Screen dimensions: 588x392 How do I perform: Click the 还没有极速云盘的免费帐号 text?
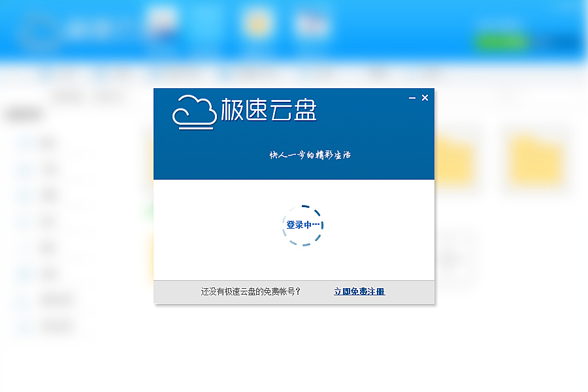[250, 291]
